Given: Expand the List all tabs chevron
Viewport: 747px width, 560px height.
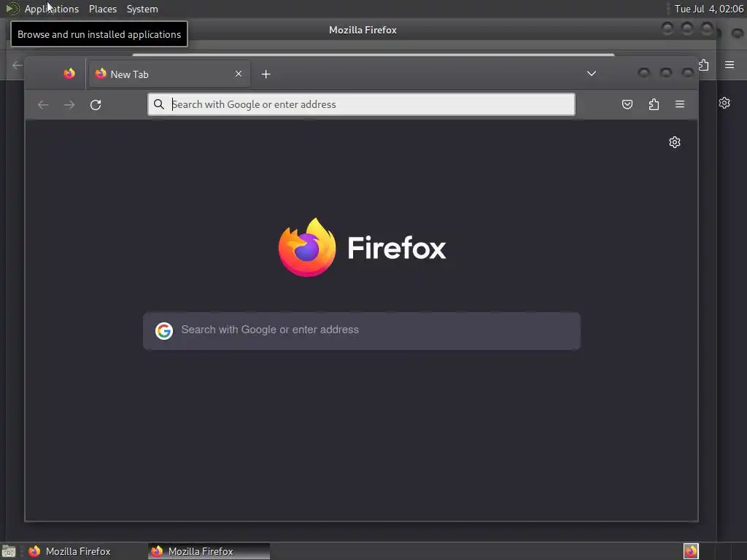Looking at the screenshot, I should [591, 74].
